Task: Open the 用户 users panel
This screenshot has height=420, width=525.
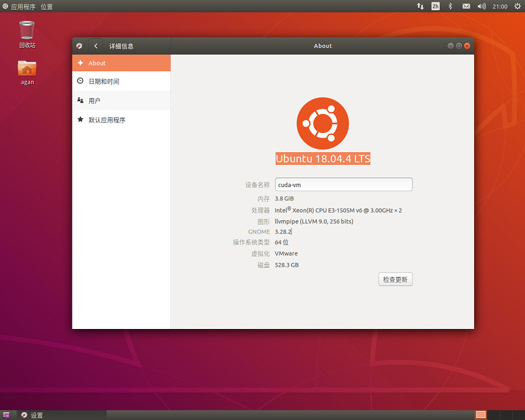Action: 121,101
